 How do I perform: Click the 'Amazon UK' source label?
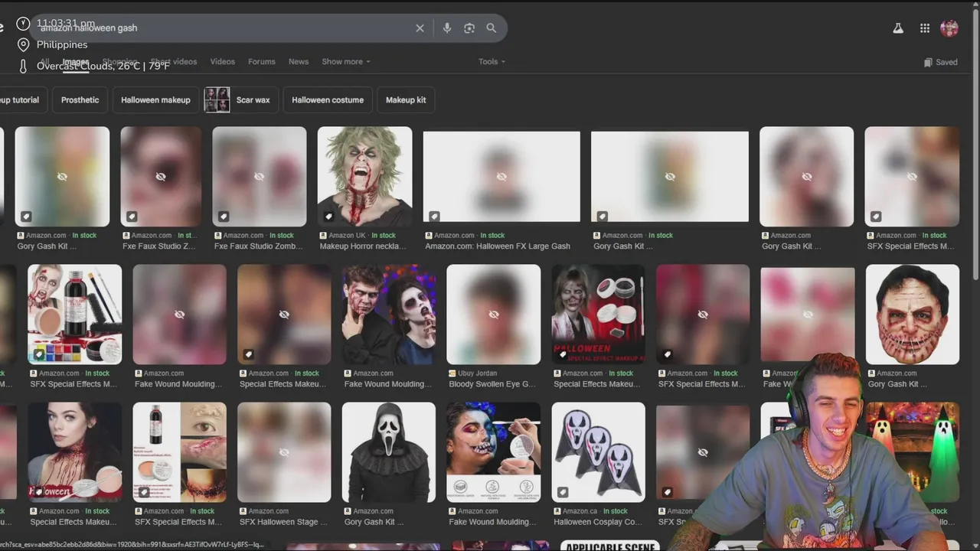click(348, 236)
